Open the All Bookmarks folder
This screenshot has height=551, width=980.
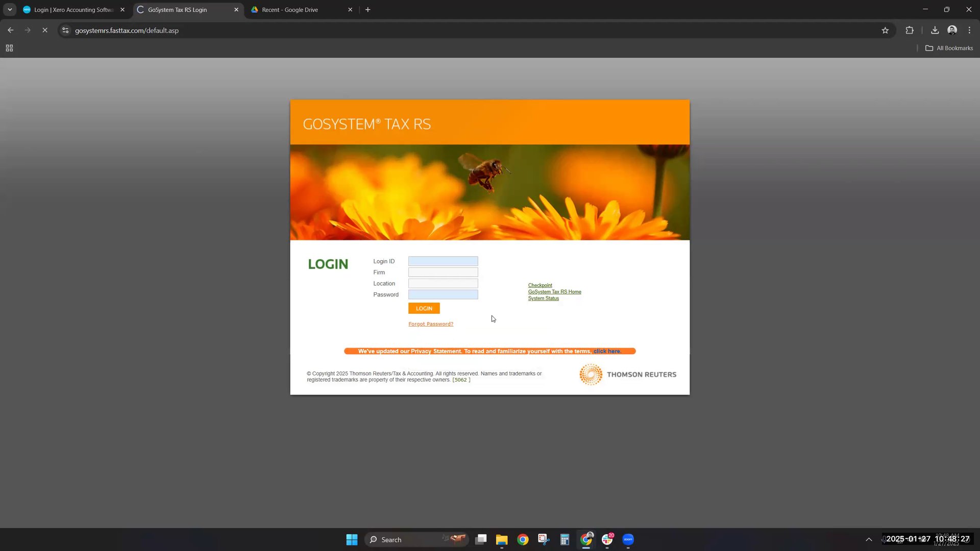[x=949, y=48]
